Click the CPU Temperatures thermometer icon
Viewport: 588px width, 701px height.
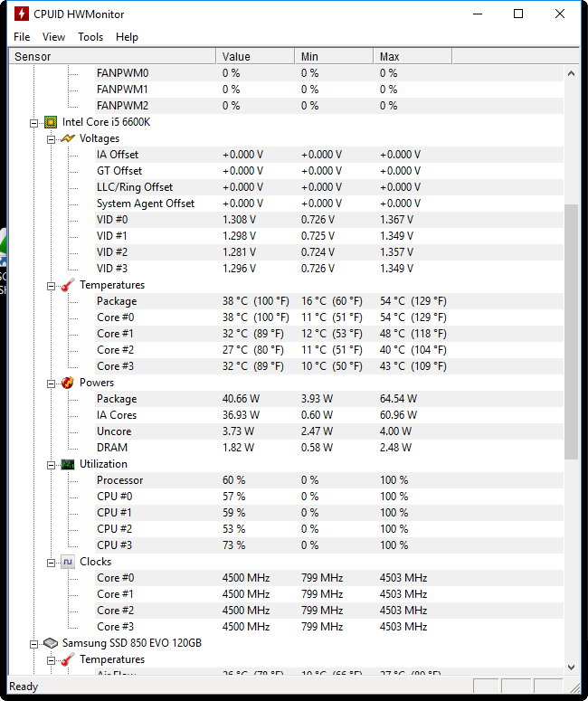pyautogui.click(x=68, y=285)
